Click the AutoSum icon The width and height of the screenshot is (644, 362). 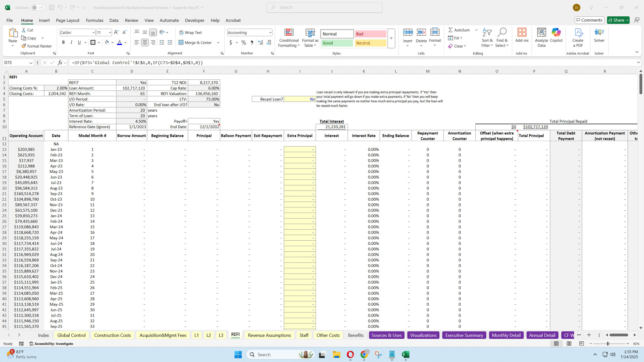tap(451, 30)
